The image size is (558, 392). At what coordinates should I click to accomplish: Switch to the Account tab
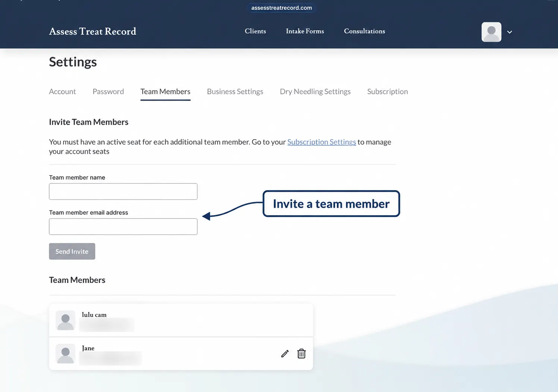click(x=62, y=92)
